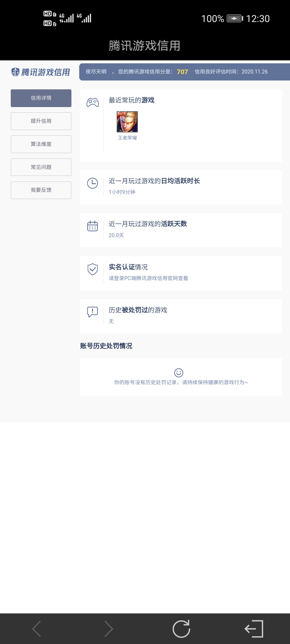Tap 请登录PC端腾讯游戏信用官网查看 text
Image resolution: width=290 pixels, height=644 pixels.
(148, 278)
